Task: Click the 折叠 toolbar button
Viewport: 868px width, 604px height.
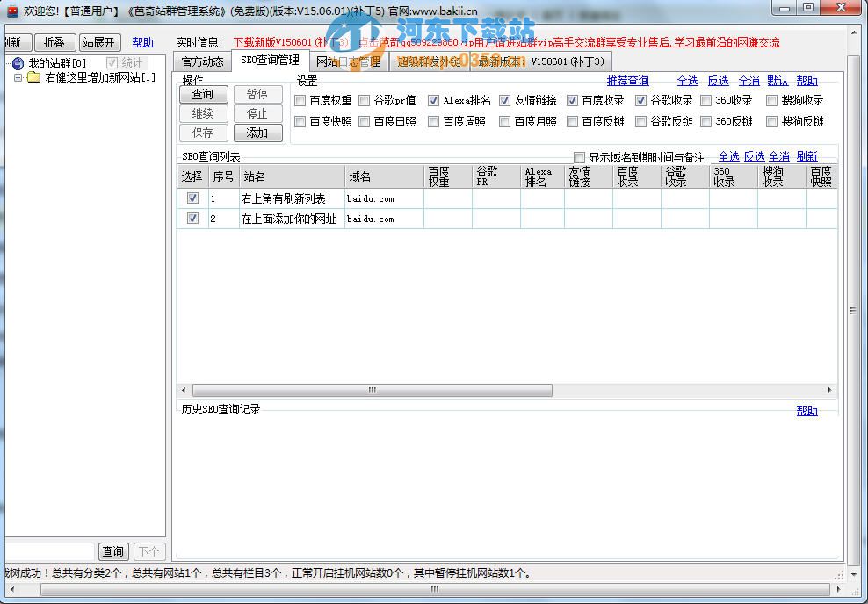Action: pyautogui.click(x=54, y=41)
